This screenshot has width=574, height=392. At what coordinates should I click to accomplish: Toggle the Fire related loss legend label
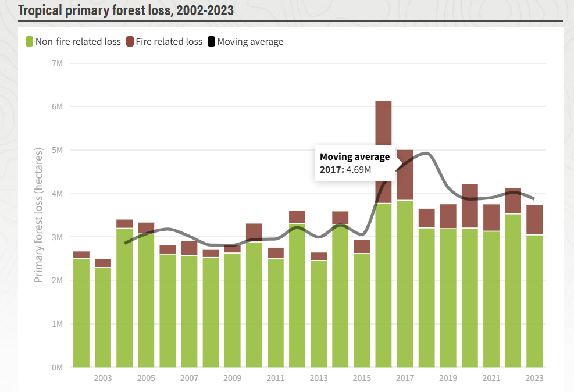(169, 42)
